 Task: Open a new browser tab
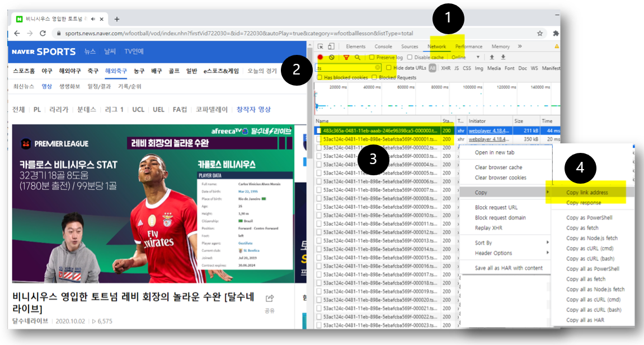tap(116, 19)
